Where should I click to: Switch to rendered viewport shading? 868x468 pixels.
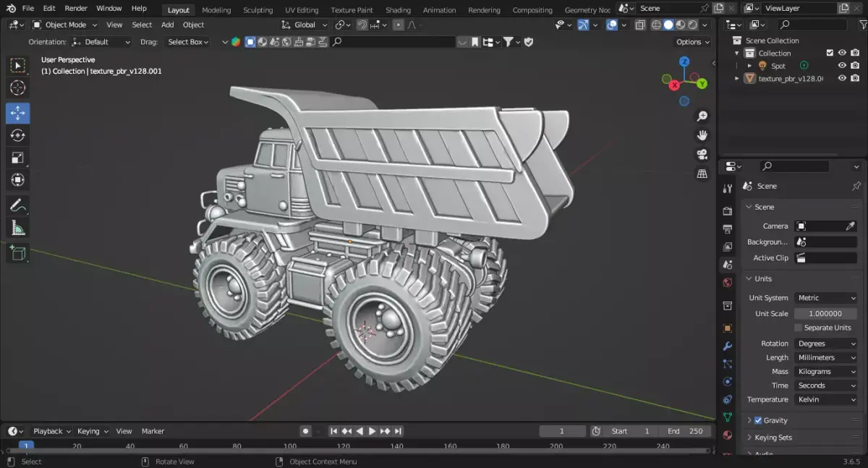(693, 25)
